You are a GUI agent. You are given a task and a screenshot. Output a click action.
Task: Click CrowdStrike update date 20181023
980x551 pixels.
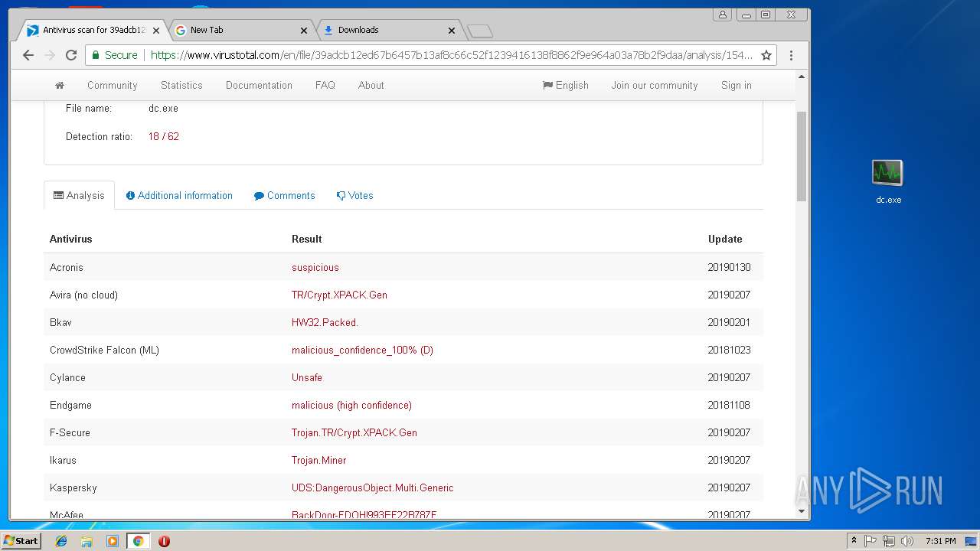[730, 350]
